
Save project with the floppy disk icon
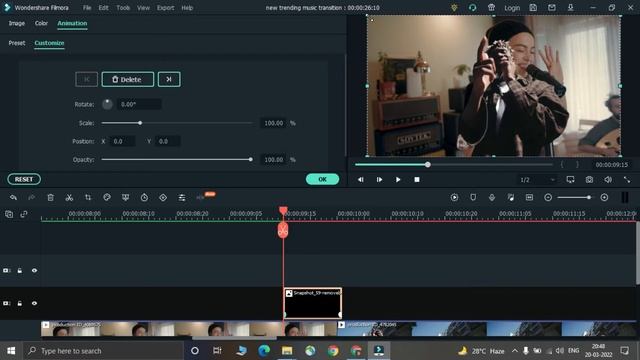533,8
